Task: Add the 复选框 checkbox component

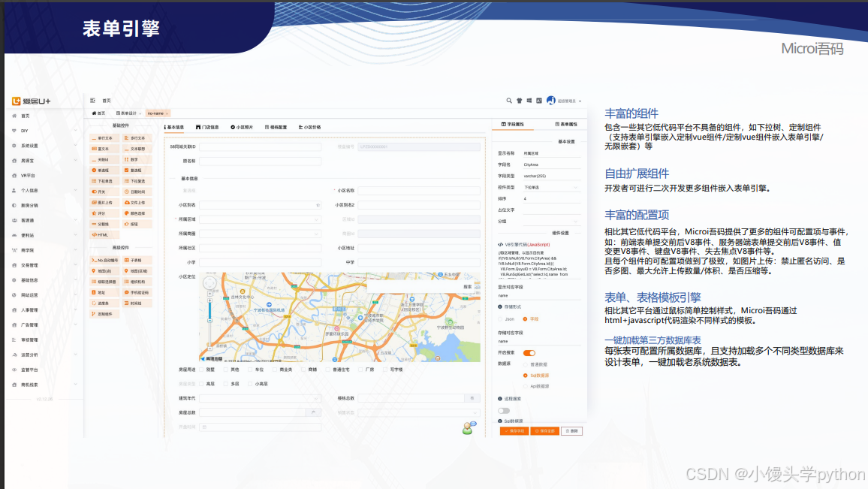Action: tap(137, 171)
